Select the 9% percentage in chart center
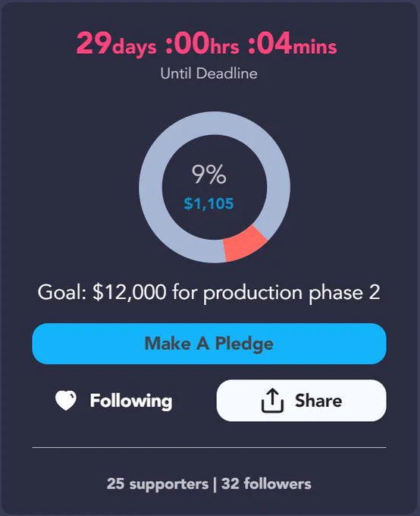420x516 pixels. [x=208, y=175]
